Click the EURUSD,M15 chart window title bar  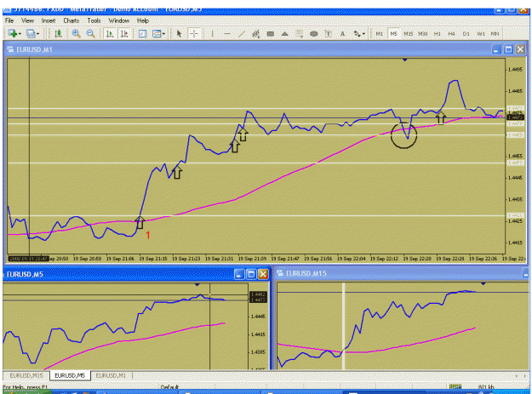click(403, 274)
